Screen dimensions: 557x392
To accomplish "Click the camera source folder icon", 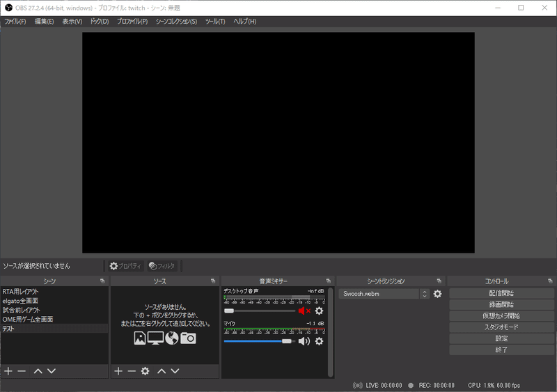I will point(188,338).
